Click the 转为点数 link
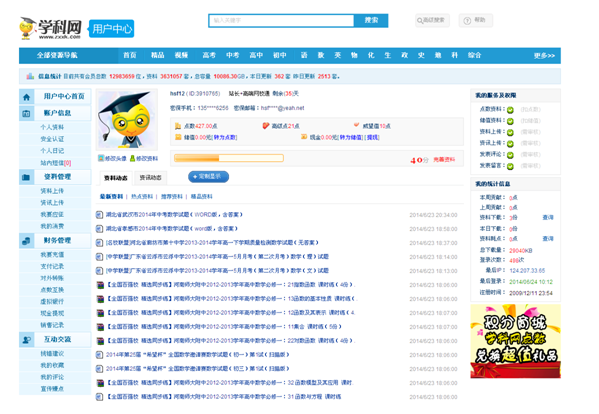Viewport: 599px width, 414px height. [x=225, y=137]
